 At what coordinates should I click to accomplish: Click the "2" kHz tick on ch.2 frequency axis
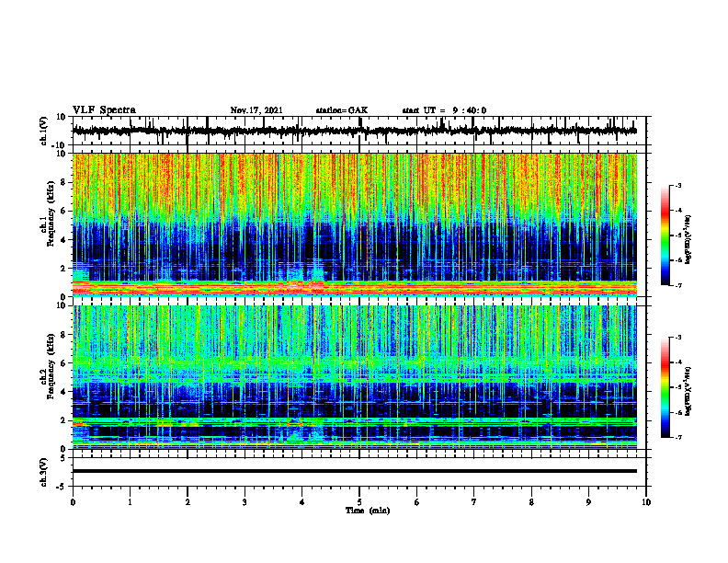(63, 420)
